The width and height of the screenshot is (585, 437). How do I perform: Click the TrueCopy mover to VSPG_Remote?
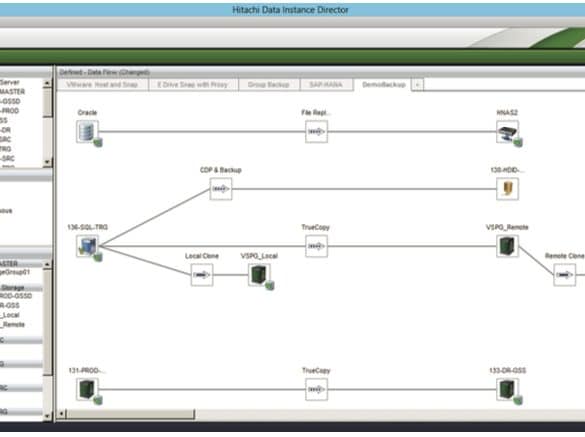(316, 246)
